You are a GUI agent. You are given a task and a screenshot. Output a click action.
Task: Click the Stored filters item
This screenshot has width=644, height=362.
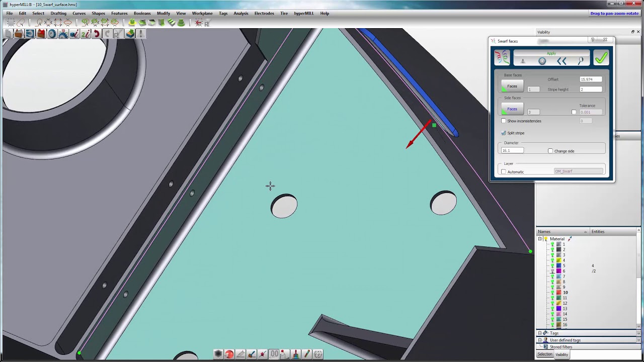pyautogui.click(x=561, y=347)
